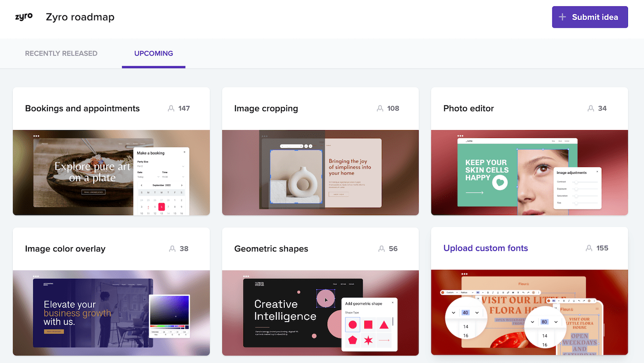Switch to the Recently Released tab
Screen dimensions: 644x363
click(61, 53)
